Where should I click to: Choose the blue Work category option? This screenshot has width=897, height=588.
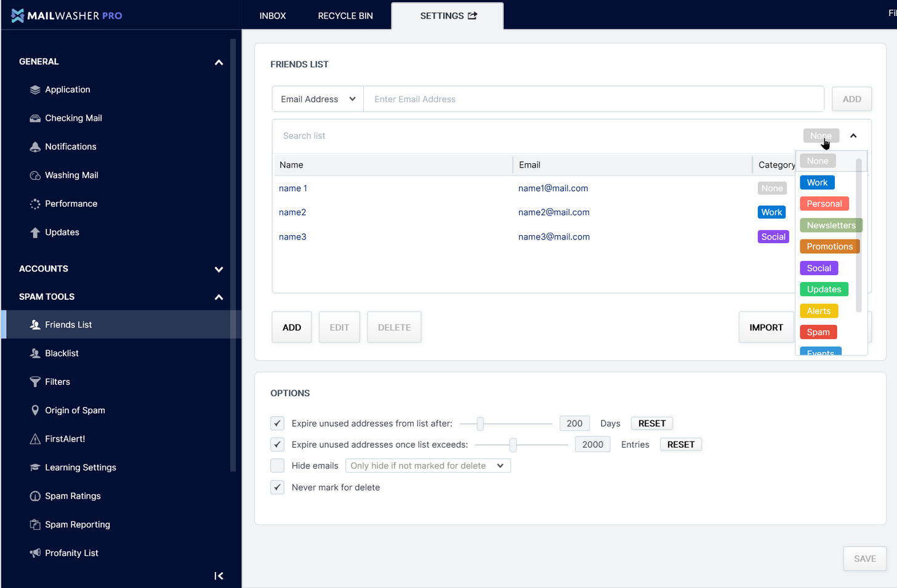click(817, 182)
